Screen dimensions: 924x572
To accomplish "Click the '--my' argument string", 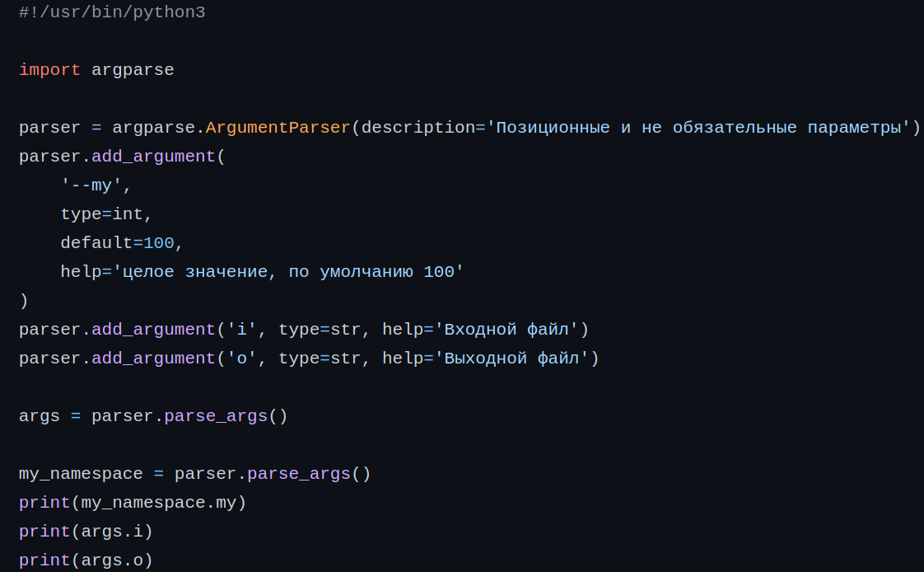I will 91,185.
